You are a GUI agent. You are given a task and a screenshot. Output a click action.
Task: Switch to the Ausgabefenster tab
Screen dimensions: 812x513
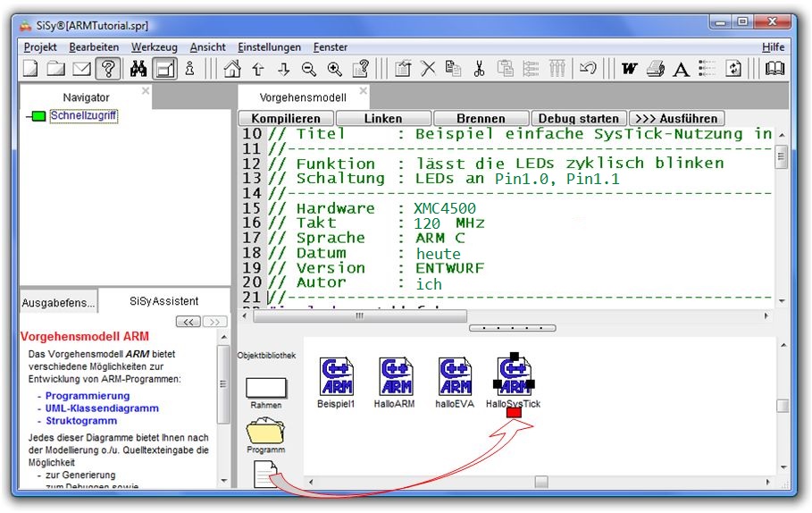tap(58, 303)
